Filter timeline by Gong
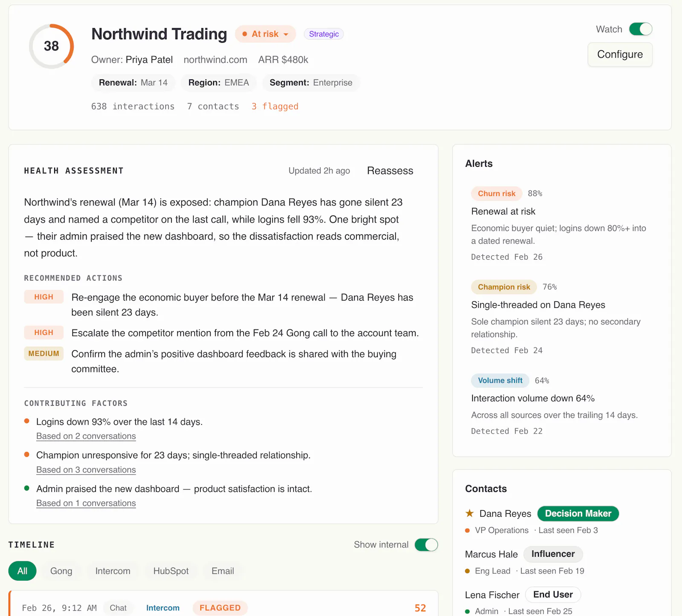682x616 pixels. pyautogui.click(x=61, y=571)
